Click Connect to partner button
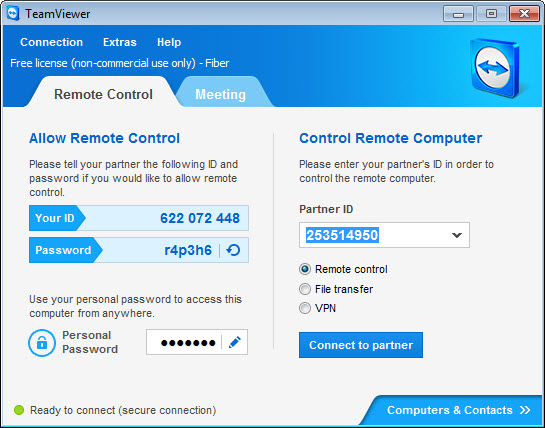Screen dimensions: 545x428 point(361,345)
